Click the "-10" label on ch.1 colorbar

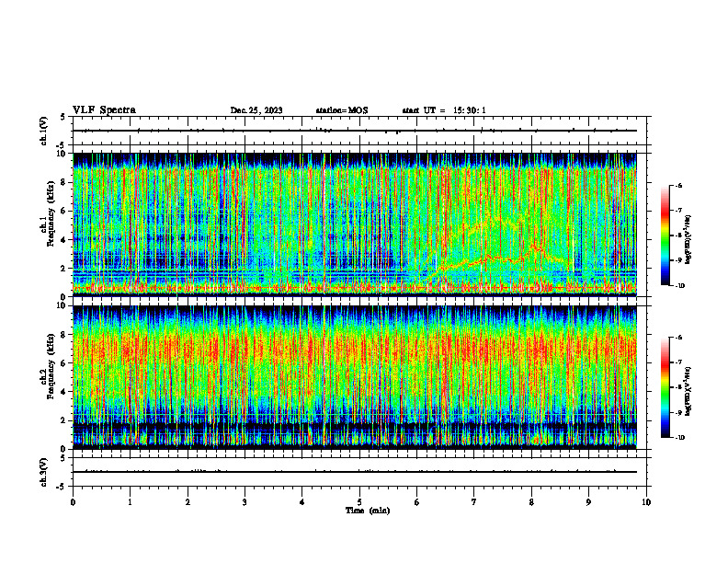pos(679,286)
